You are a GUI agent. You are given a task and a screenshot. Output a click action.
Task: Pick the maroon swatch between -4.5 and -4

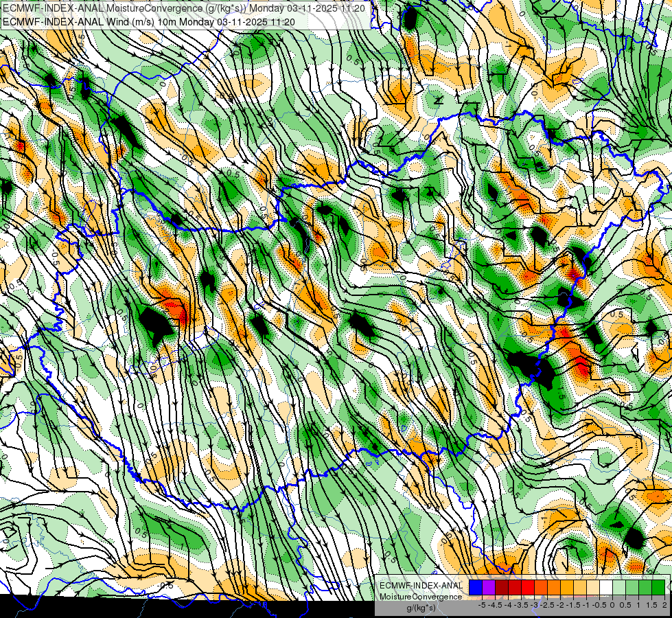click(x=502, y=587)
